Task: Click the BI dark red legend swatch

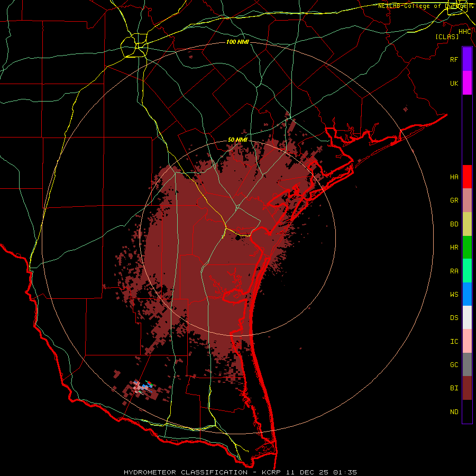Action: (467, 388)
